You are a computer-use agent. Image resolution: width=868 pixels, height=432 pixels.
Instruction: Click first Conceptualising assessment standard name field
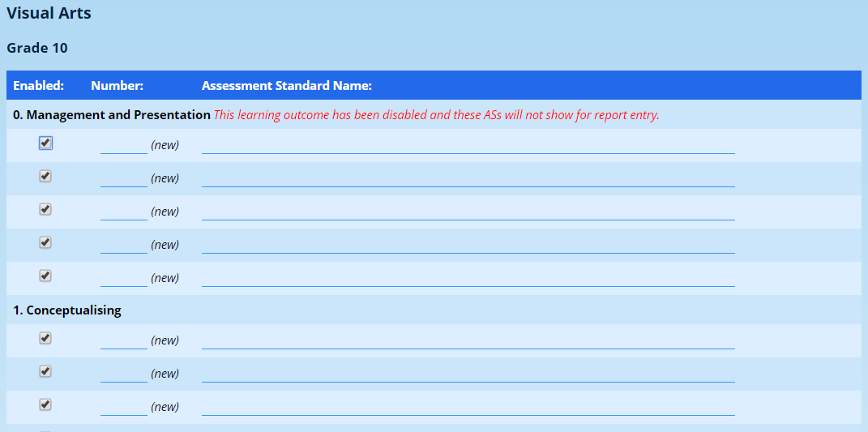coord(468,340)
